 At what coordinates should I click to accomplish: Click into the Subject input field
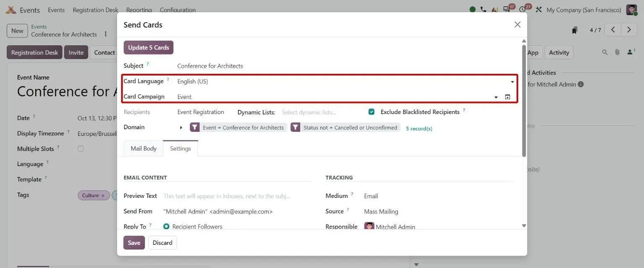[346, 66]
